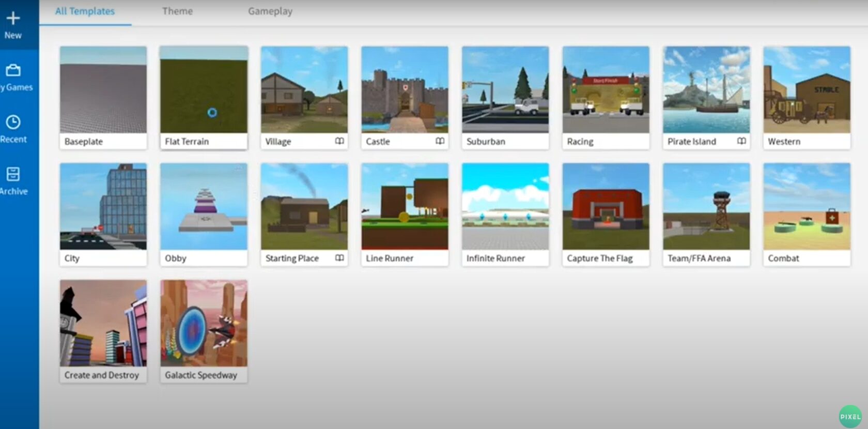Select the Flat Terrain template

204,90
